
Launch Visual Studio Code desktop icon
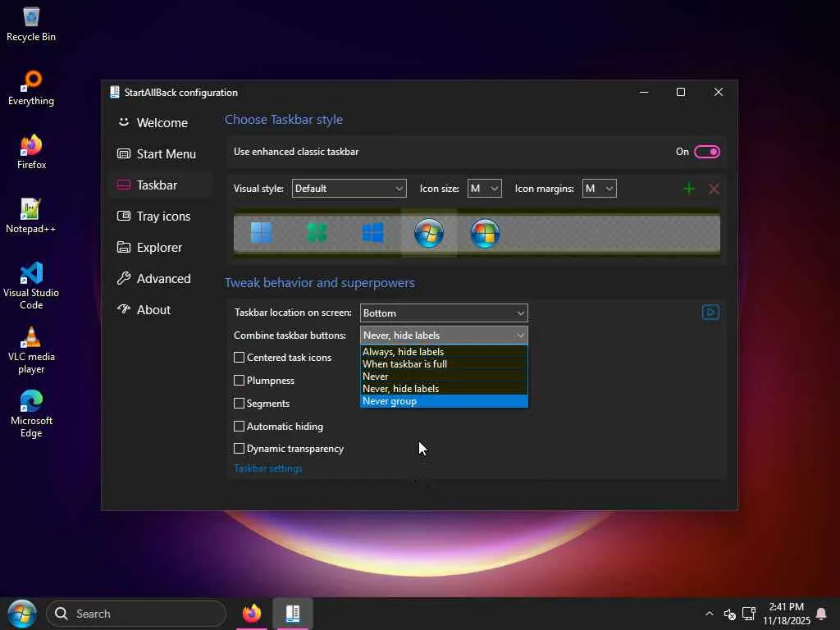coord(31,286)
